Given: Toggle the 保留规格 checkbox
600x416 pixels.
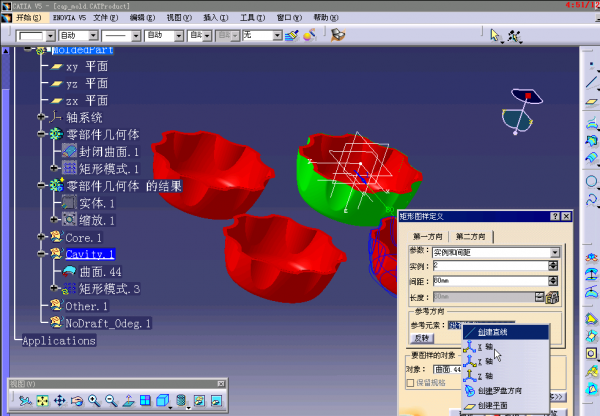Looking at the screenshot, I should click(x=410, y=383).
